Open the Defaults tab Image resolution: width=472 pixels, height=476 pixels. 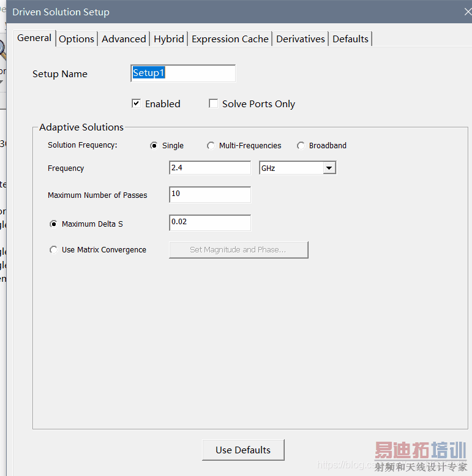tap(350, 39)
